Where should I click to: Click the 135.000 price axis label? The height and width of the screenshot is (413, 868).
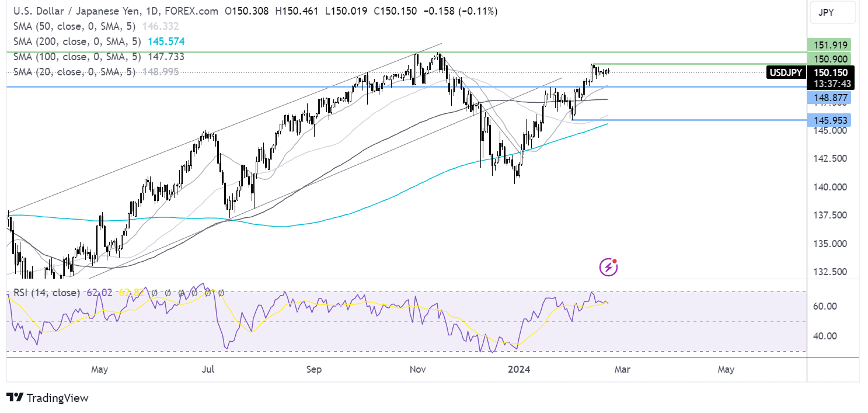(x=829, y=244)
